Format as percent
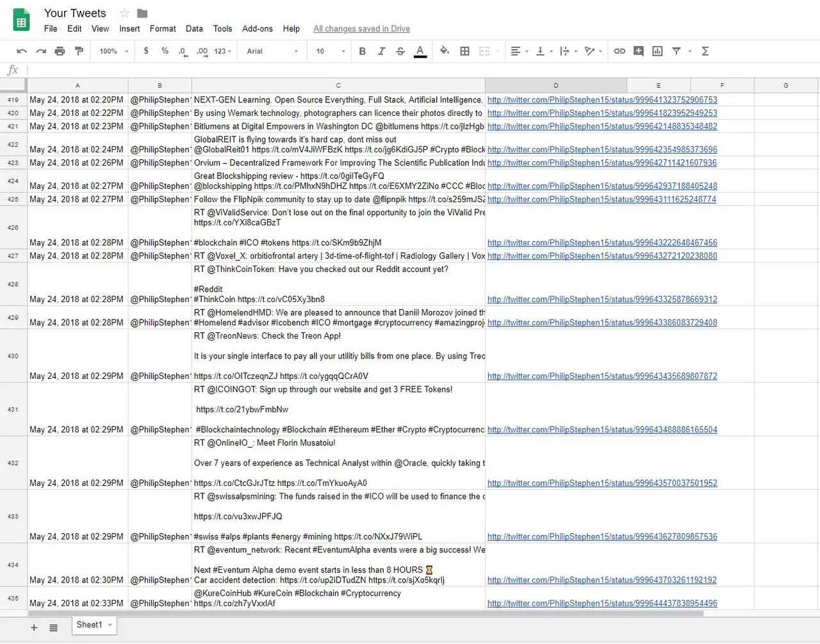 (165, 51)
